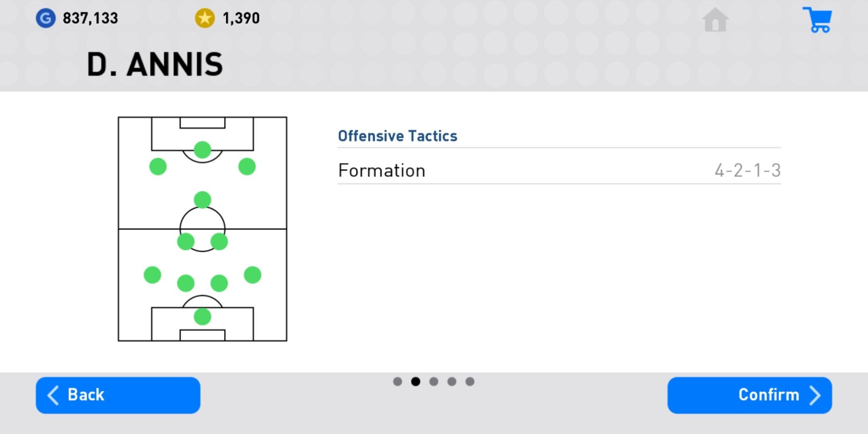The width and height of the screenshot is (868, 434).
Task: Open the Formation 4-2-1-3 row
Action: click(559, 170)
